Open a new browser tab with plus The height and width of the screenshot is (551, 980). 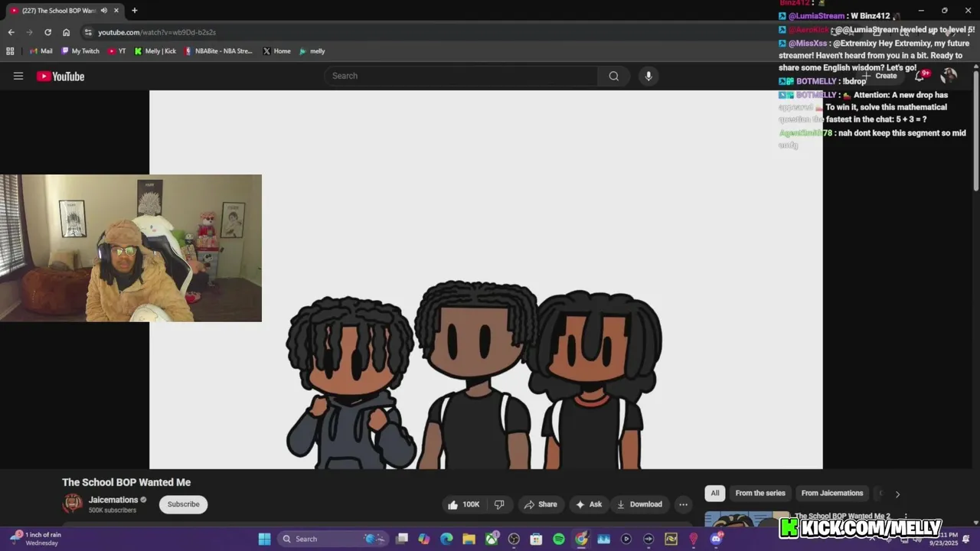(135, 11)
